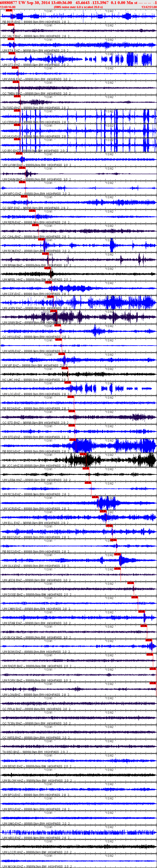Select the UW ELL EHZ station label

click(x=35, y=523)
